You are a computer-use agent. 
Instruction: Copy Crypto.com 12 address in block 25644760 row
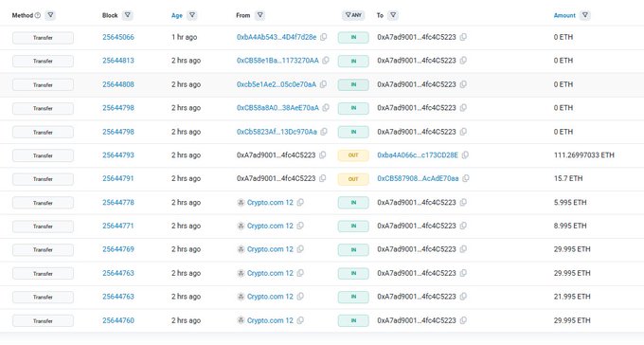(x=300, y=320)
